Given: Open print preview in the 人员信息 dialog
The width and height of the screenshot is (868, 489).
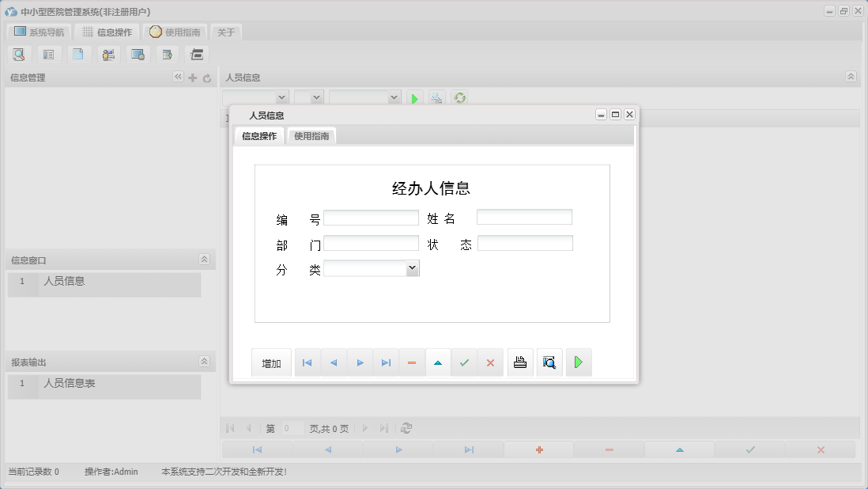Looking at the screenshot, I should pyautogui.click(x=549, y=362).
